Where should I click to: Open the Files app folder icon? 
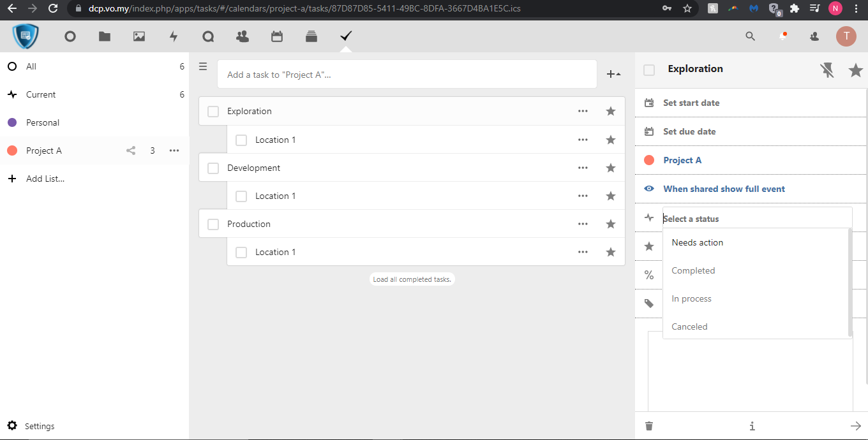coord(105,37)
